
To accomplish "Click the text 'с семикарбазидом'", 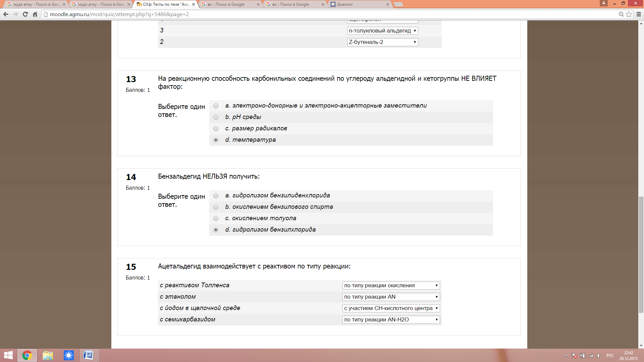I will click(x=187, y=319).
